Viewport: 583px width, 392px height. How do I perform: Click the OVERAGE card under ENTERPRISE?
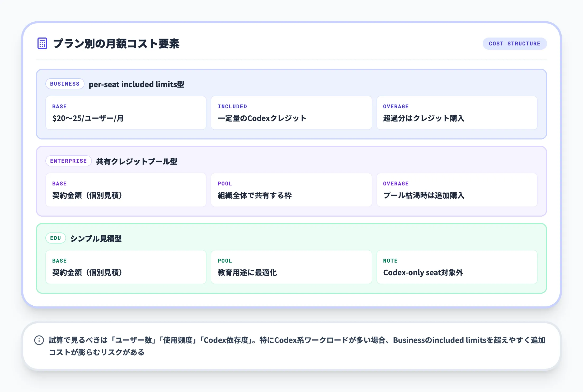click(x=457, y=190)
